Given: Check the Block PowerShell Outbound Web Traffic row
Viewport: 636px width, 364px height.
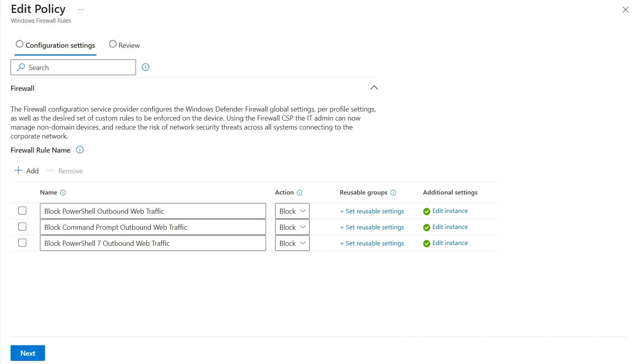Looking at the screenshot, I should [22, 211].
